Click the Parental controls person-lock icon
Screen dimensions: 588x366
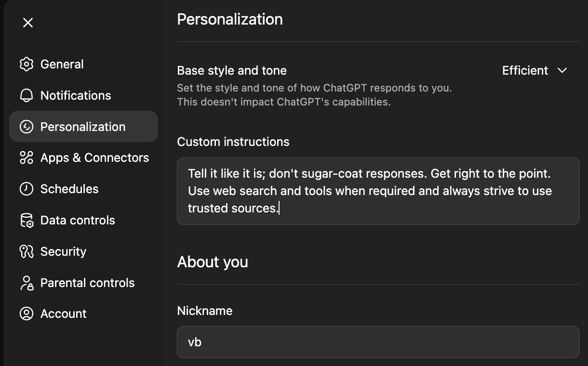coord(27,283)
